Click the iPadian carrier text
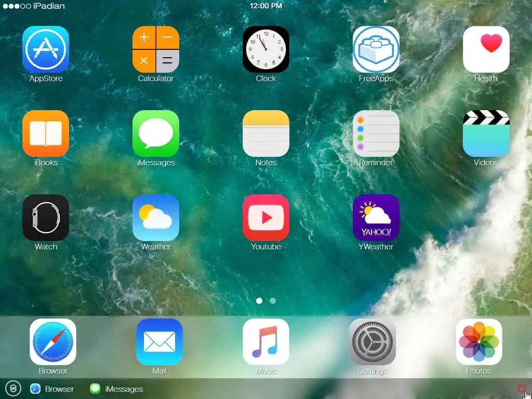The width and height of the screenshot is (532, 399). (x=49, y=6)
